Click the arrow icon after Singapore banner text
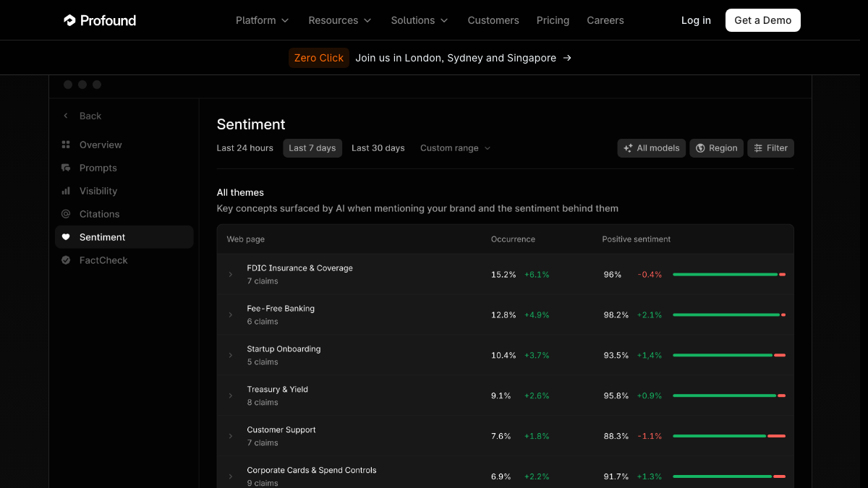Image resolution: width=868 pixels, height=488 pixels. tap(567, 58)
